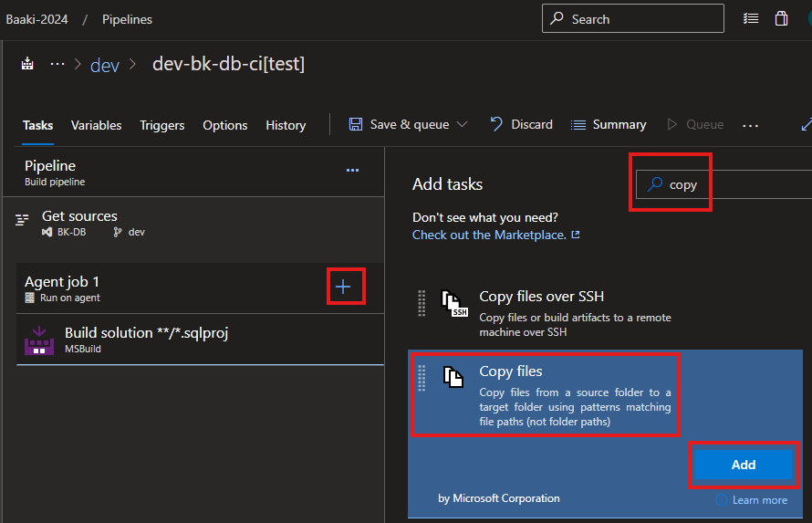
Task: Open breadcrumb ellipsis for hidden folders
Action: (x=57, y=65)
